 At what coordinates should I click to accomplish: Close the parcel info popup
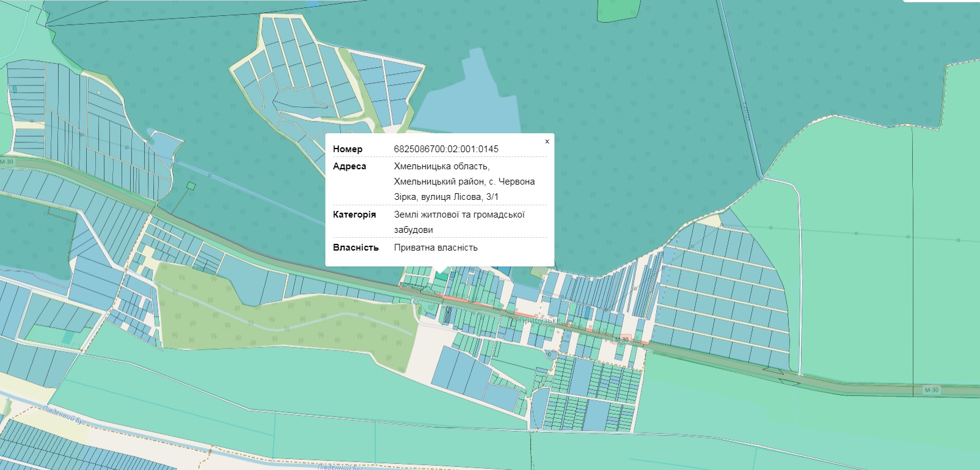point(547,142)
